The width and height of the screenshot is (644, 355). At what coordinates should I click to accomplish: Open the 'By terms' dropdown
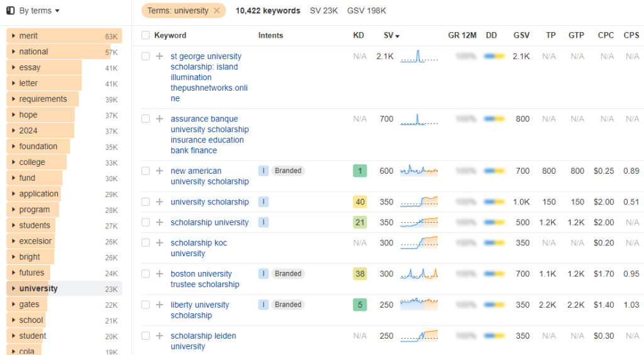tap(34, 11)
